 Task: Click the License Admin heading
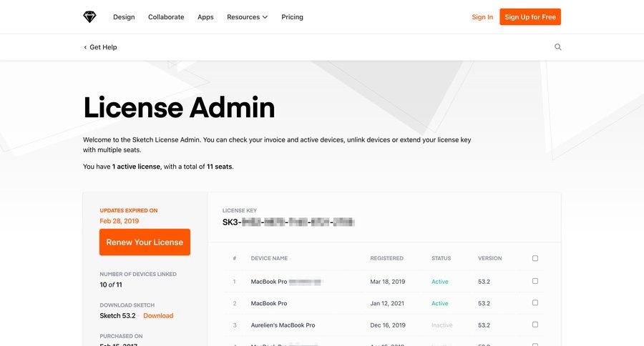[x=179, y=107]
